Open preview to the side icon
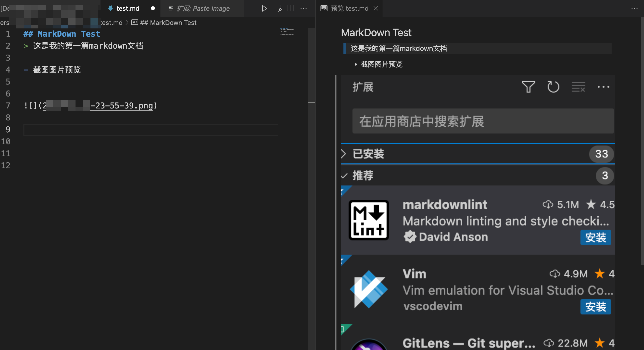 pyautogui.click(x=278, y=8)
